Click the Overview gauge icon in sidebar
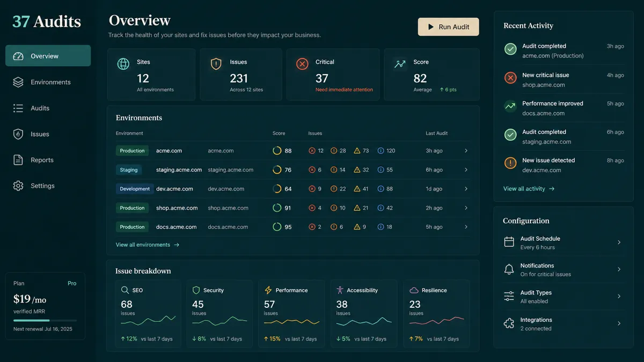The height and width of the screenshot is (362, 644). (18, 56)
